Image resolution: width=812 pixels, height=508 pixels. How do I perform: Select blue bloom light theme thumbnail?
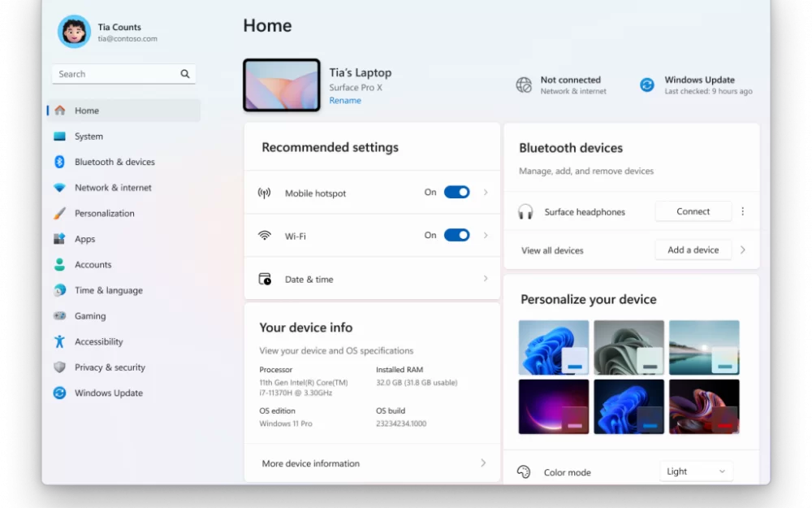click(x=554, y=347)
